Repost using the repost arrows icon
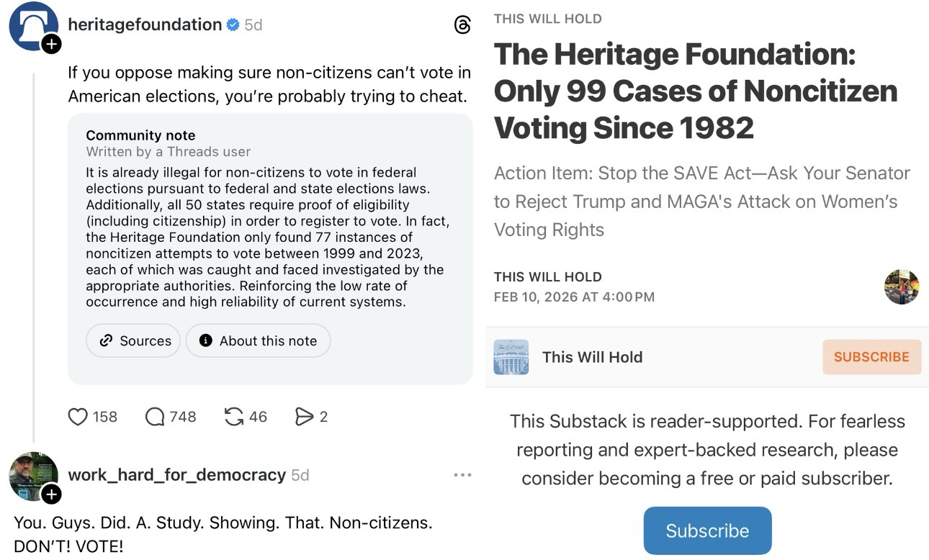929x560 pixels. coord(234,417)
